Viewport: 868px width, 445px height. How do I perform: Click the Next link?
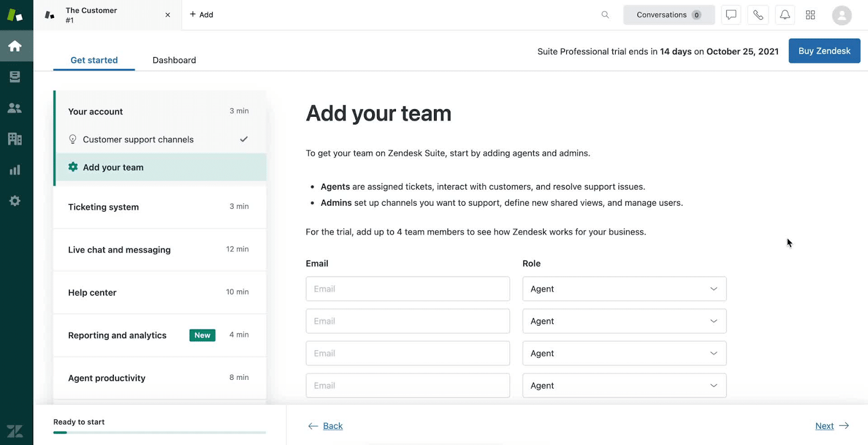tap(825, 426)
